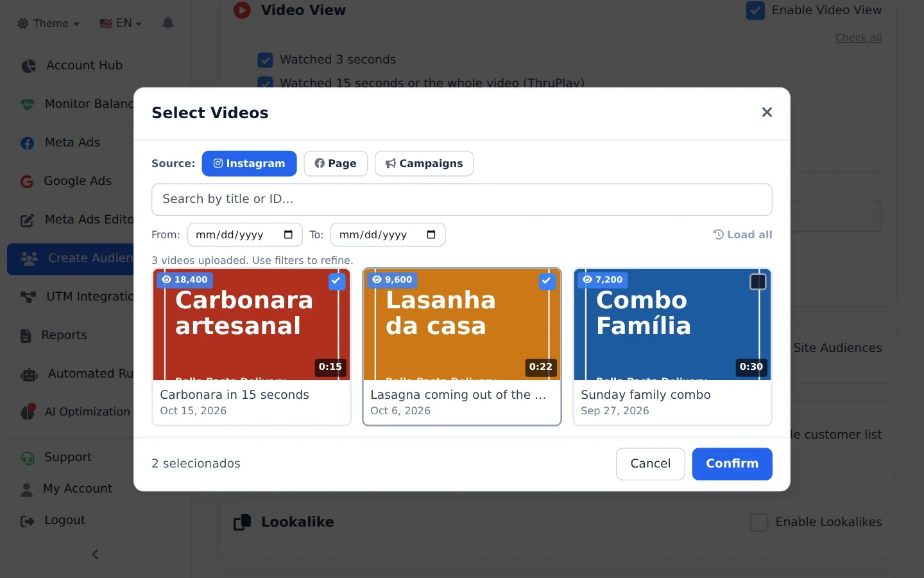The width and height of the screenshot is (924, 578).
Task: Click the Automated Rules robot icon
Action: pyautogui.click(x=30, y=374)
